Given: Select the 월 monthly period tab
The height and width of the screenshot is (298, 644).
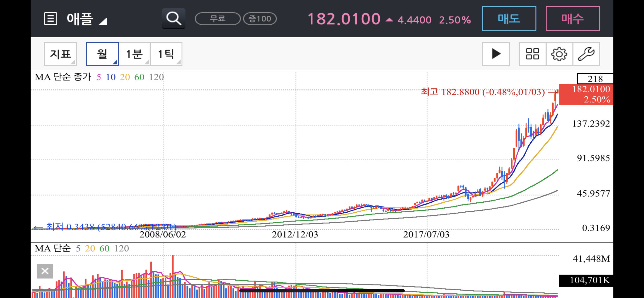Looking at the screenshot, I should click(102, 54).
